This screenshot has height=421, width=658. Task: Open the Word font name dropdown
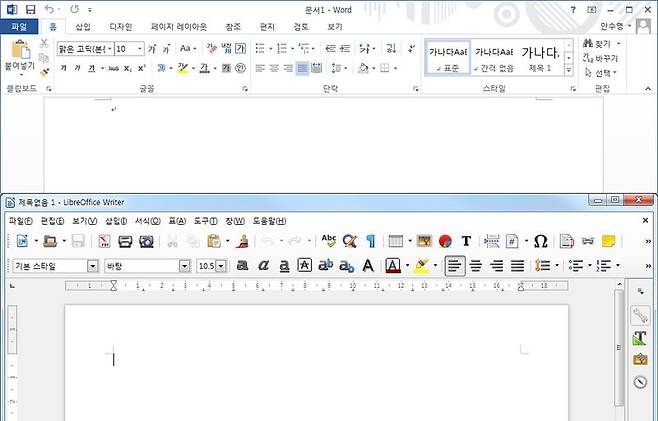click(110, 49)
